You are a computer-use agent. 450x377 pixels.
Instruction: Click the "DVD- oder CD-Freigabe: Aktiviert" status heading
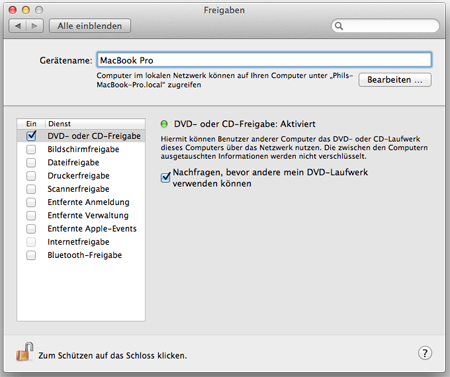(x=244, y=124)
